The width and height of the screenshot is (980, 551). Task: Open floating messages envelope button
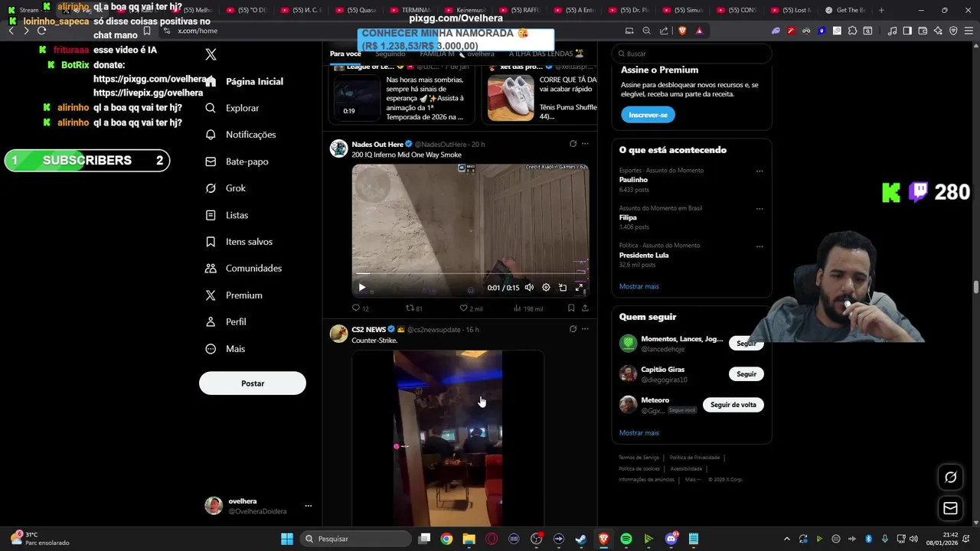tap(950, 508)
